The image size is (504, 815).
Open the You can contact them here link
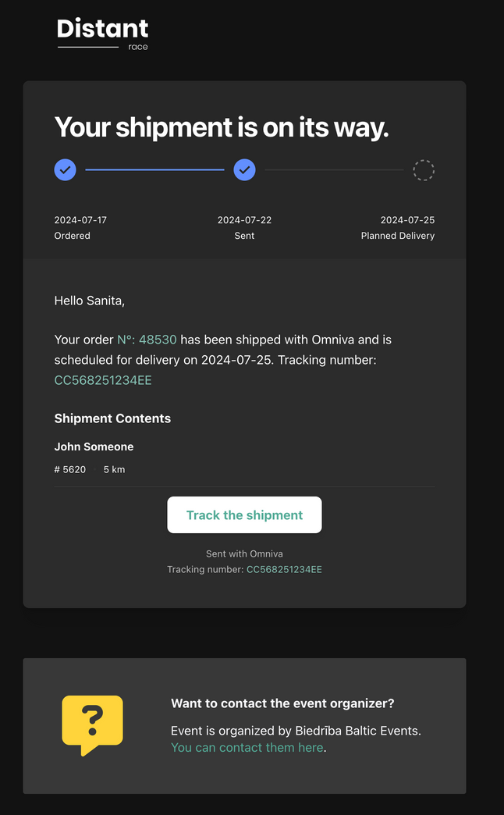247,747
